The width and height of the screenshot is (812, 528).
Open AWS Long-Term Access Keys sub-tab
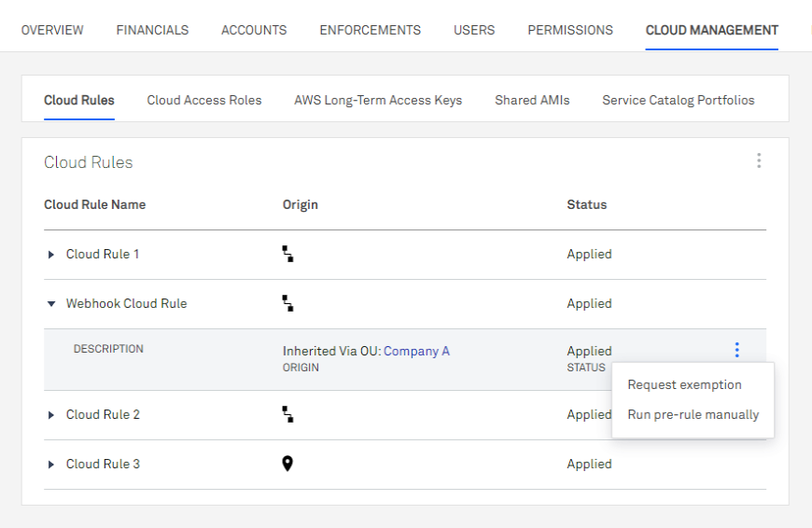click(x=378, y=100)
